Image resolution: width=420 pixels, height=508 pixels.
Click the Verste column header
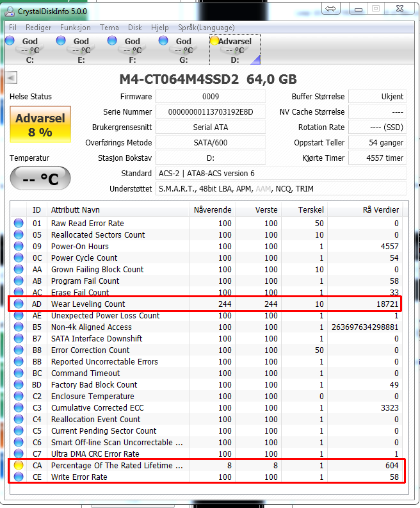259,210
